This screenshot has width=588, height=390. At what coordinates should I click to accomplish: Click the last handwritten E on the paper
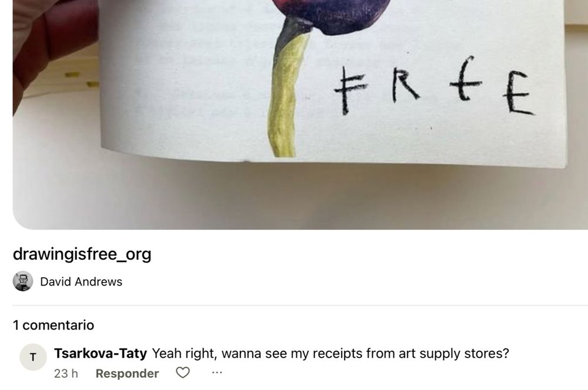click(518, 93)
